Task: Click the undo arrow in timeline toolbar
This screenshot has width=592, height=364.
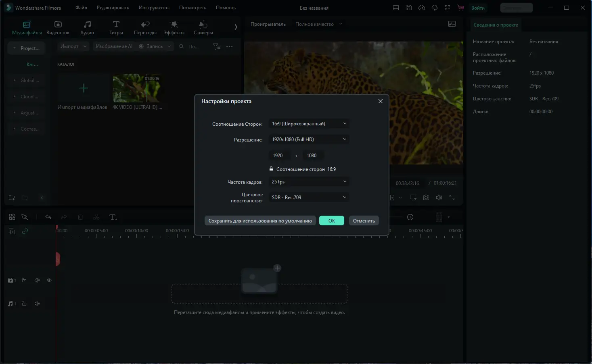Action: (48, 217)
